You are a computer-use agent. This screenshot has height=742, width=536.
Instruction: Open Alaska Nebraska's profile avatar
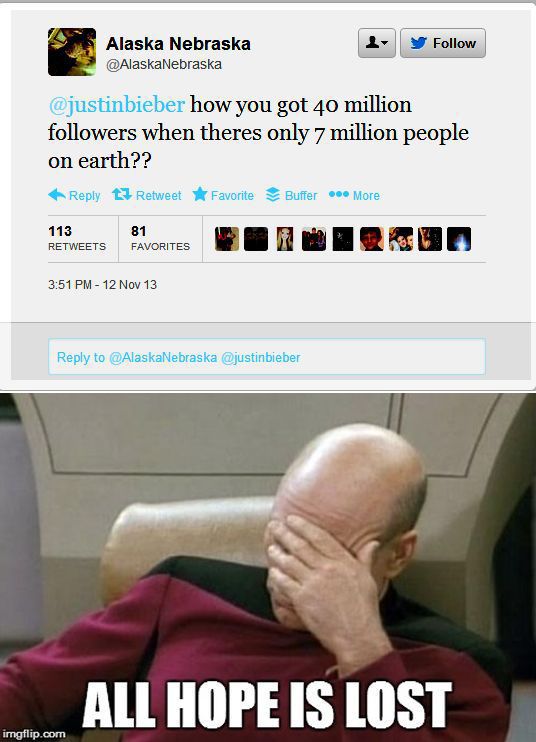click(72, 52)
